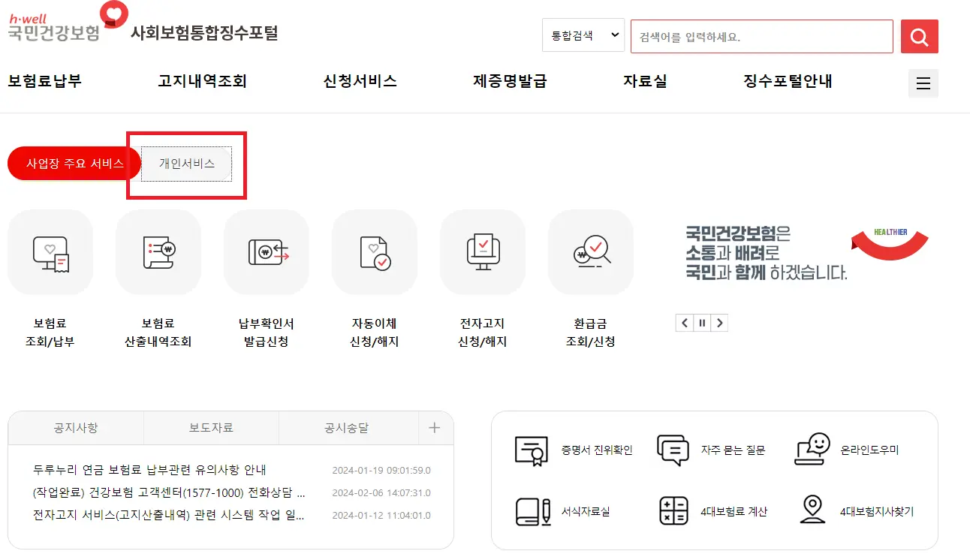The width and height of the screenshot is (970, 560).
Task: Switch to the 개인서비스 tab
Action: point(186,162)
